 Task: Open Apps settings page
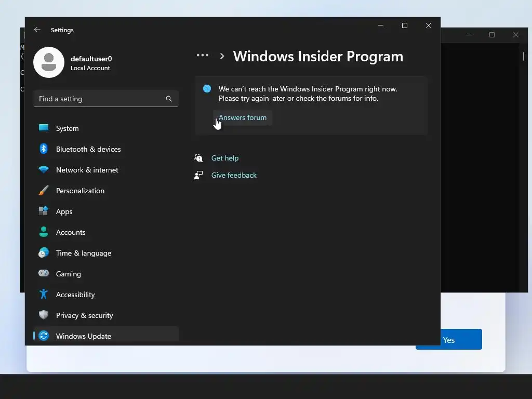coord(106,211)
